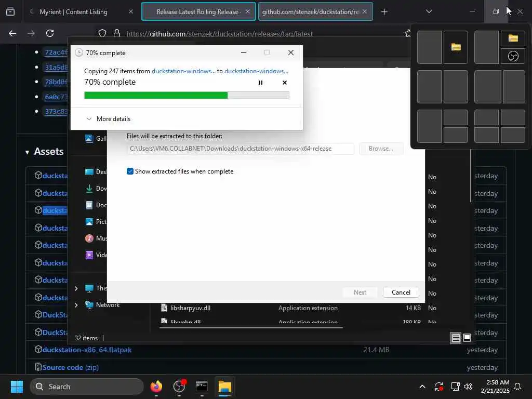This screenshot has width=532, height=399.
Task: Open source duckstation-windows link in copy dialog
Action: click(x=183, y=71)
